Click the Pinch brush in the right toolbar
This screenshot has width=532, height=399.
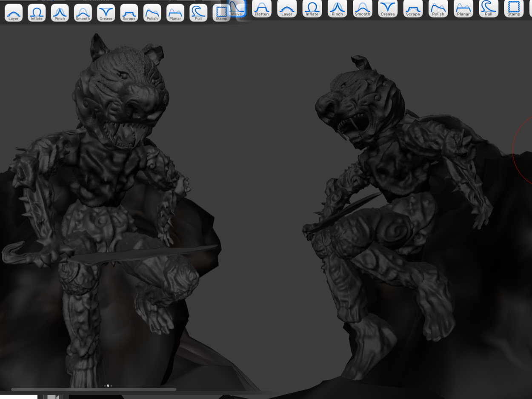click(x=337, y=9)
